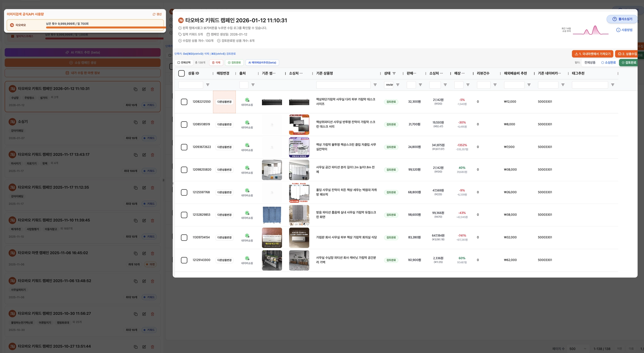Select the 소싱완료 filter tab
644x353 pixels.
point(608,63)
